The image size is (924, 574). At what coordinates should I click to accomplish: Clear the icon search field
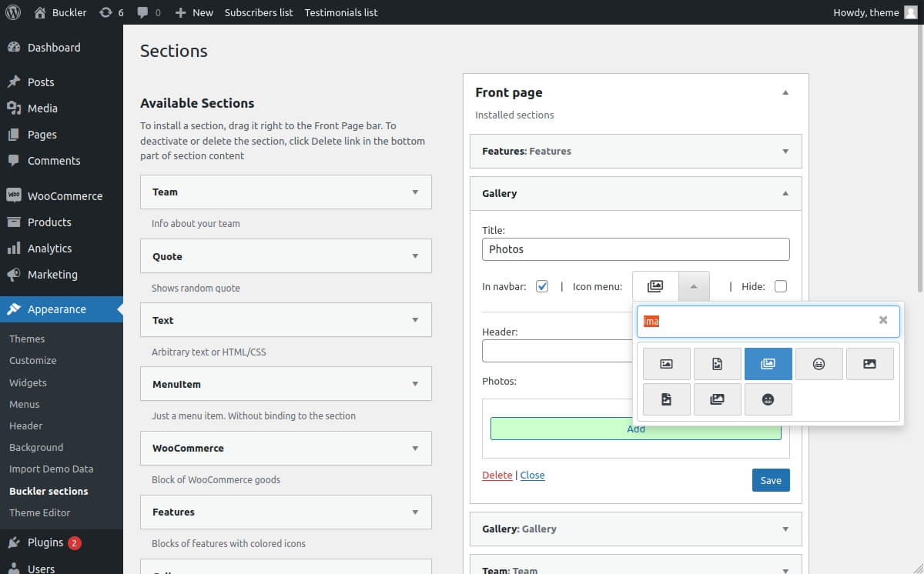click(x=883, y=321)
